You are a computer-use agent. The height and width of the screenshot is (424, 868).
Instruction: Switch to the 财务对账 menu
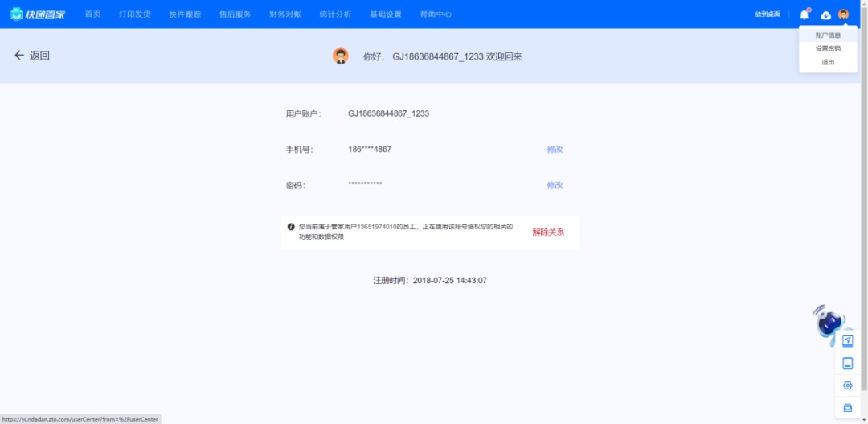285,14
